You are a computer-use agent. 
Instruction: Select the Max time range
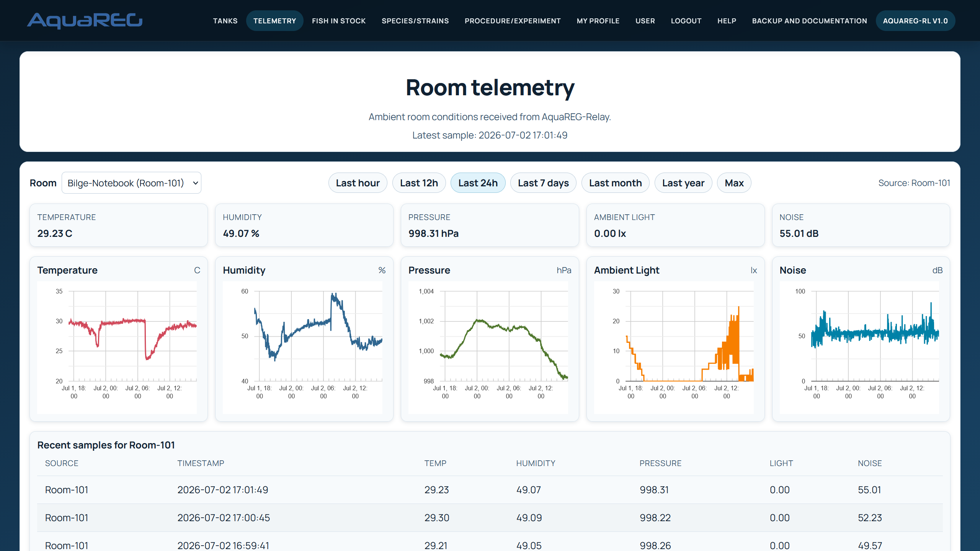tap(734, 183)
